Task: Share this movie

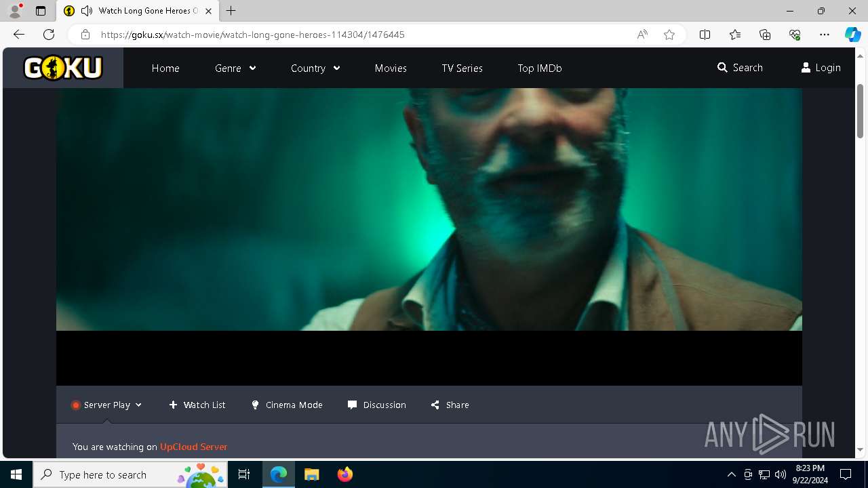Action: (x=450, y=405)
